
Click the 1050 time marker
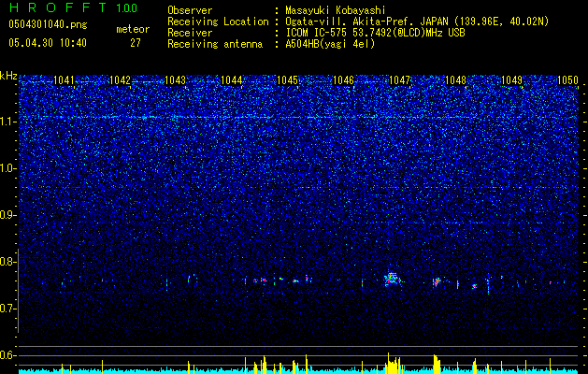tap(567, 80)
